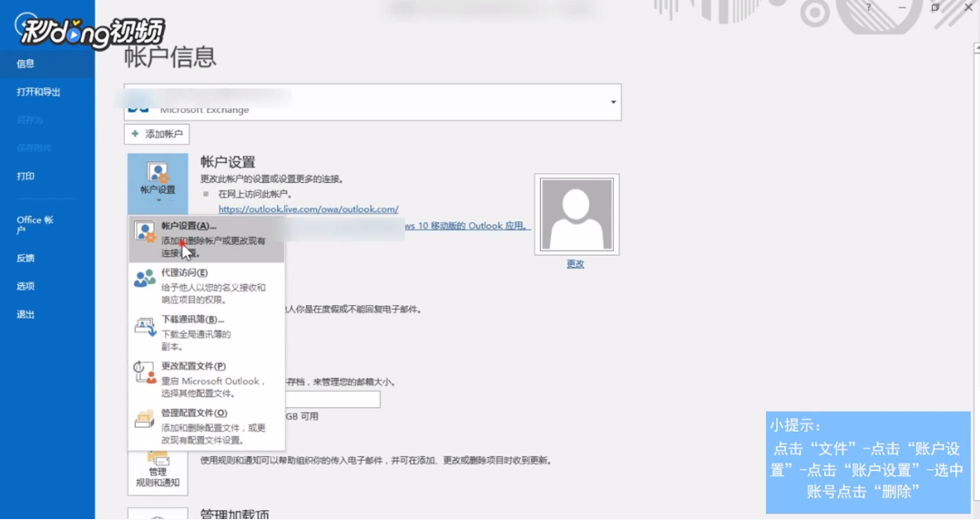Choose 帐户设置(A)... from the dropdown menu

click(206, 240)
